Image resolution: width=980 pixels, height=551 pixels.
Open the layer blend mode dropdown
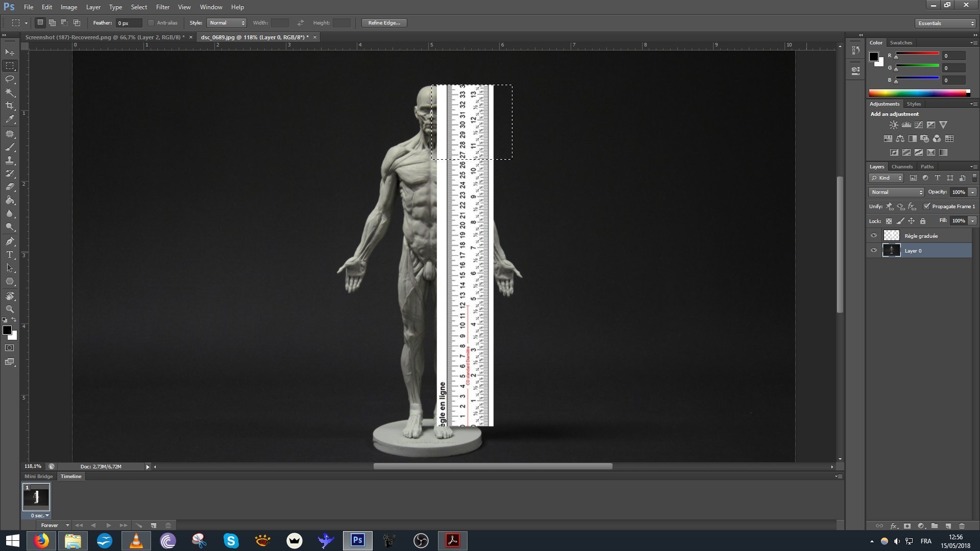(x=896, y=192)
